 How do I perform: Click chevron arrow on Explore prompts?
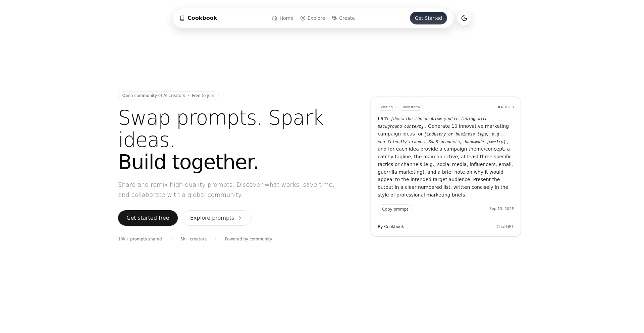pos(240,218)
